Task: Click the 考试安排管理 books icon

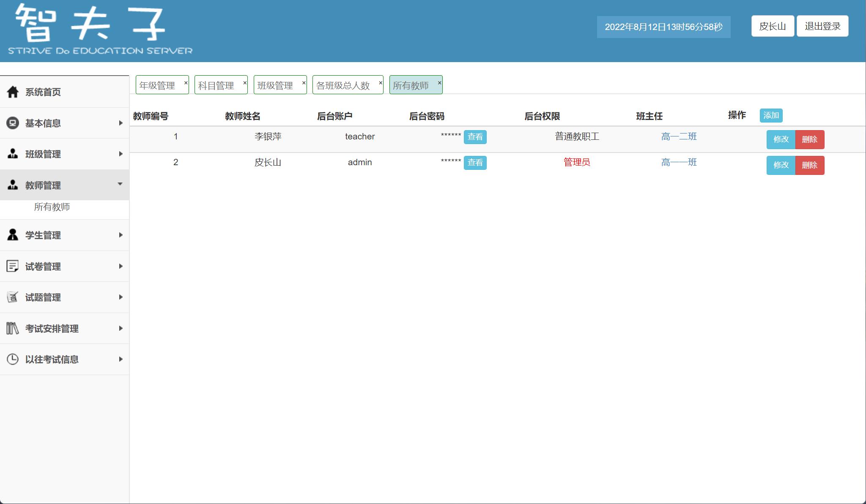Action: click(x=12, y=328)
